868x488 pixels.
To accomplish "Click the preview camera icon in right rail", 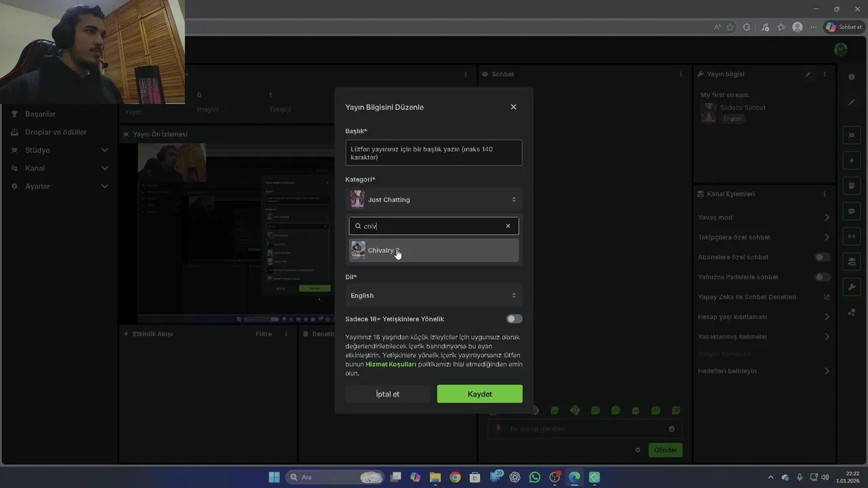I will [852, 136].
